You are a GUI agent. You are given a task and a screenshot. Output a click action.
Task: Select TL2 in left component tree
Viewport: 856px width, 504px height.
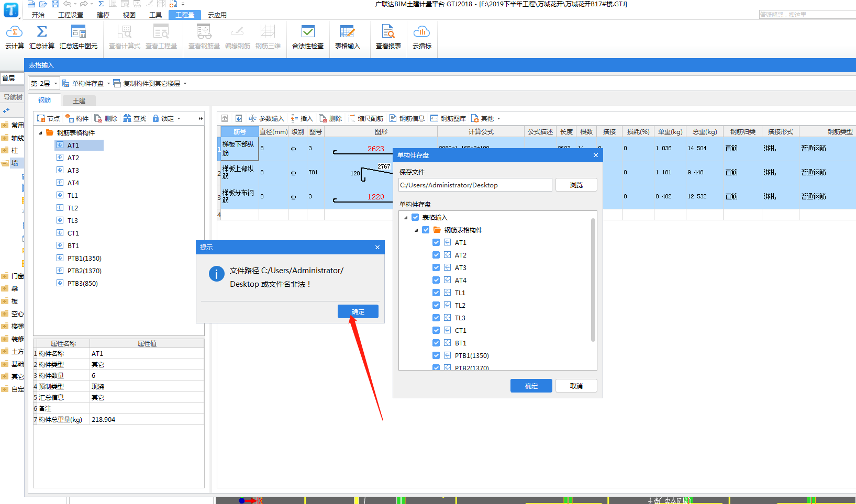[73, 208]
